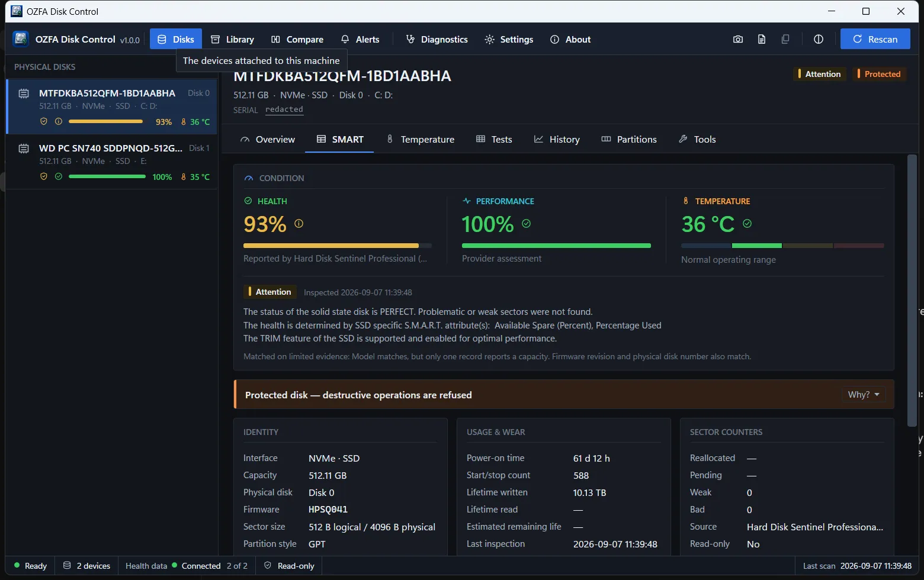The width and height of the screenshot is (924, 580).
Task: Click the green 100% health bar in disk list
Action: (107, 176)
